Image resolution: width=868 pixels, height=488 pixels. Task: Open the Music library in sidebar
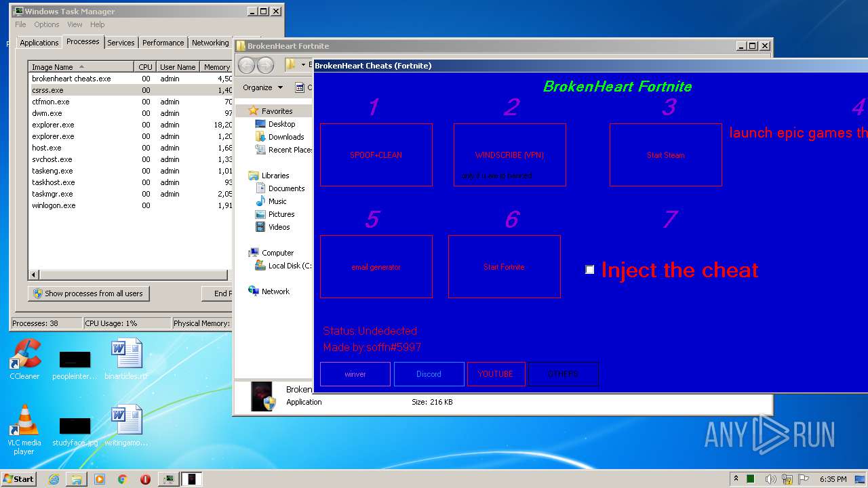click(271, 201)
